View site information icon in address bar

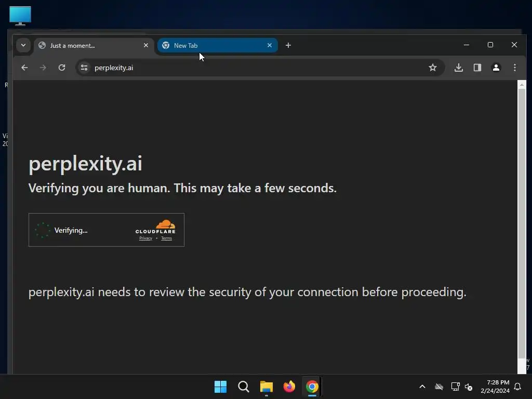click(x=84, y=68)
